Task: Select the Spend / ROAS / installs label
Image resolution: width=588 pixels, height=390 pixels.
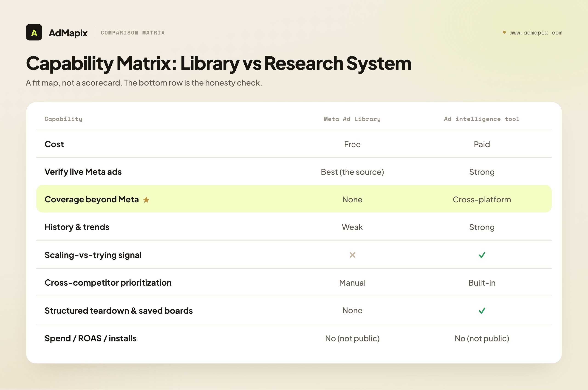Action: click(90, 338)
